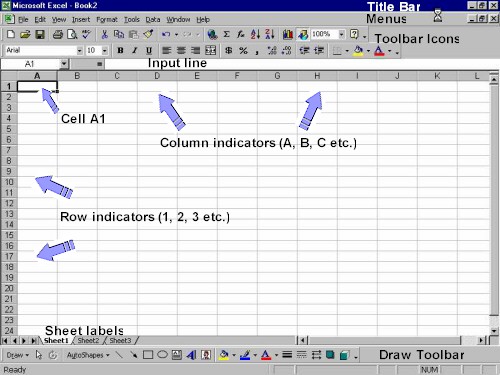The image size is (500, 375).
Task: Open the Chart Wizard icon
Action: point(288,34)
